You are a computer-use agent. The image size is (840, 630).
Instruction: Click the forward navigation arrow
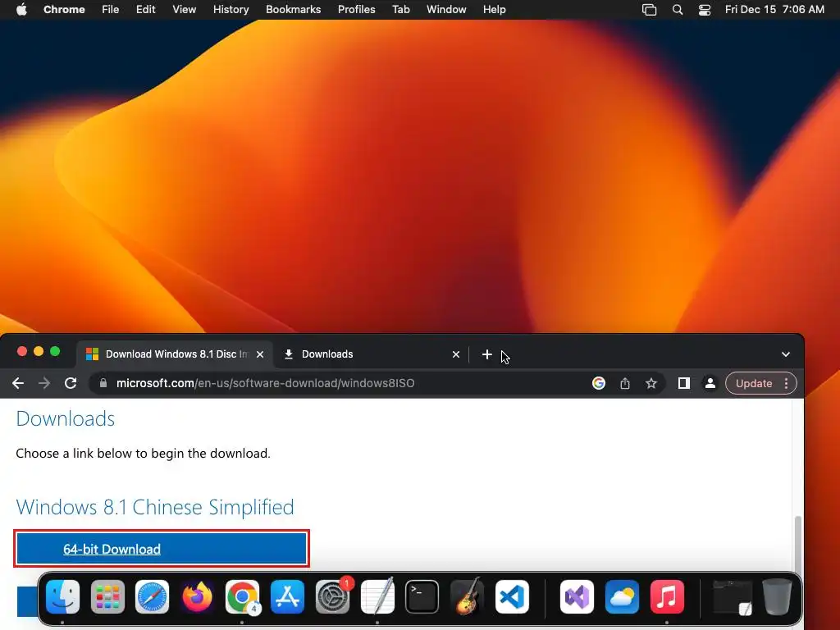tap(44, 383)
